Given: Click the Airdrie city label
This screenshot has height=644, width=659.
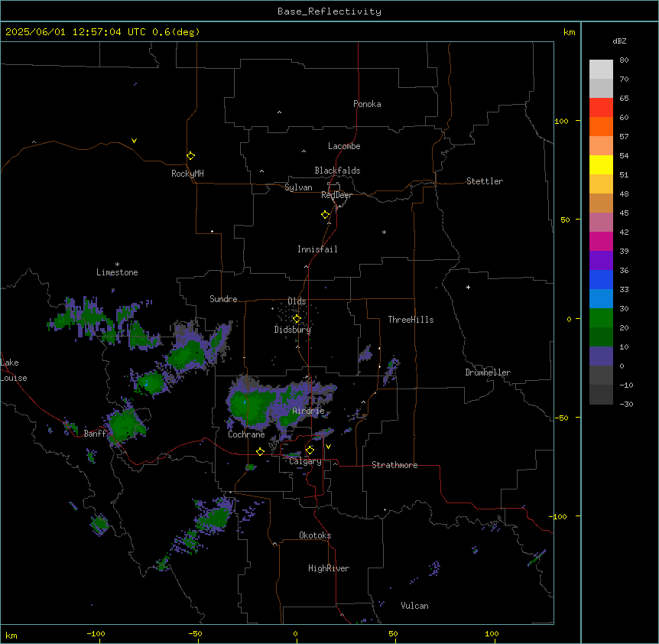Looking at the screenshot, I should pos(308,411).
